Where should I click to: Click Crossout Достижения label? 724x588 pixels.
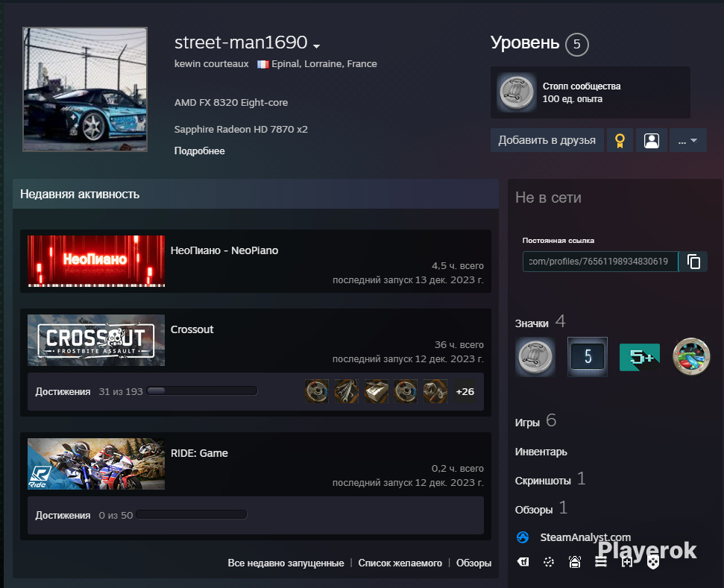[x=63, y=391]
